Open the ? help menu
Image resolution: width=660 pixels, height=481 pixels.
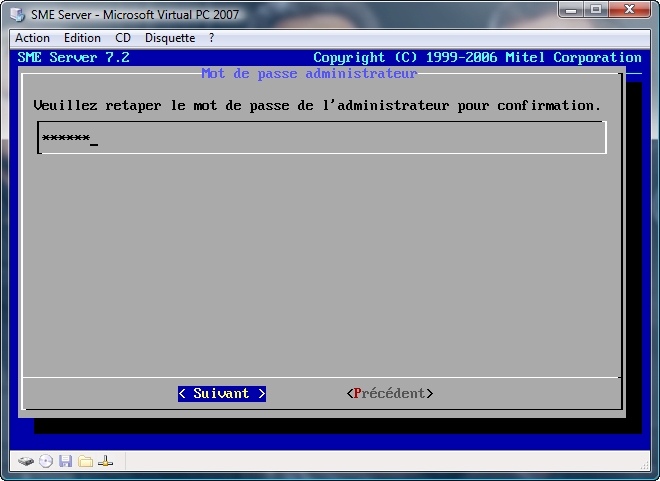pyautogui.click(x=211, y=38)
